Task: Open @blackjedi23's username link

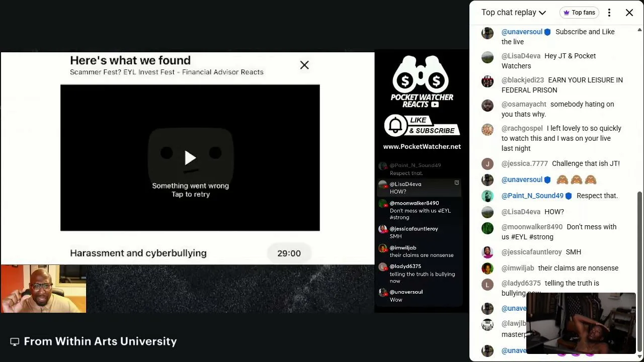Action: (523, 80)
